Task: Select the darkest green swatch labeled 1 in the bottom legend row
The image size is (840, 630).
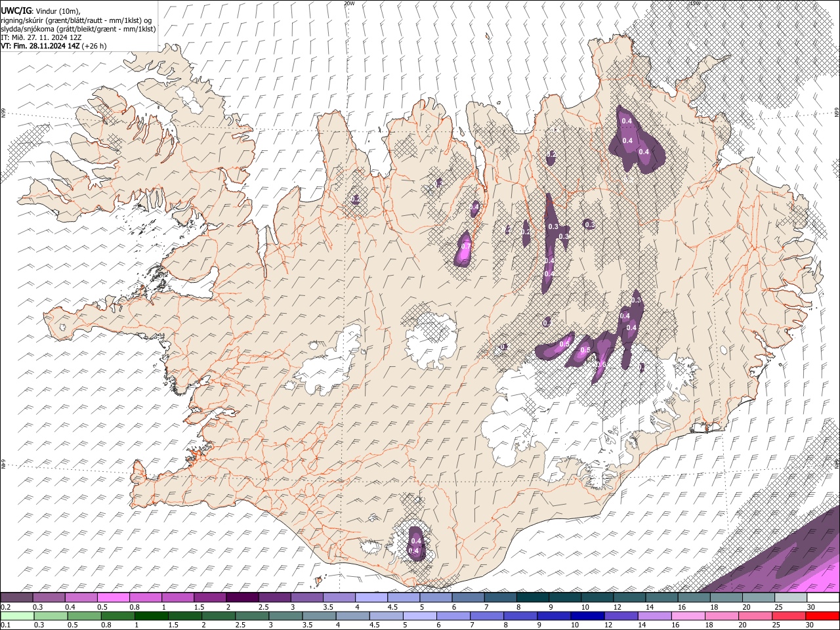Action: pos(151,616)
